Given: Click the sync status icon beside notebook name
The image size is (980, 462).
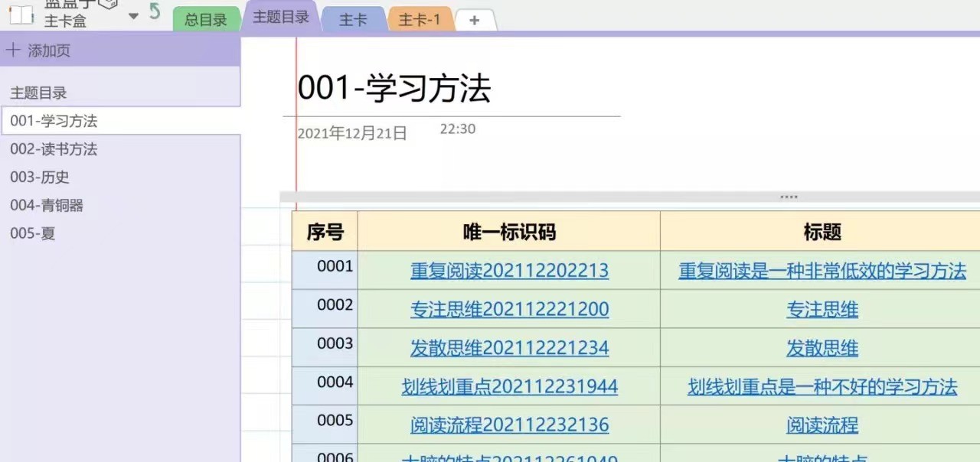Looking at the screenshot, I should tap(106, 5).
